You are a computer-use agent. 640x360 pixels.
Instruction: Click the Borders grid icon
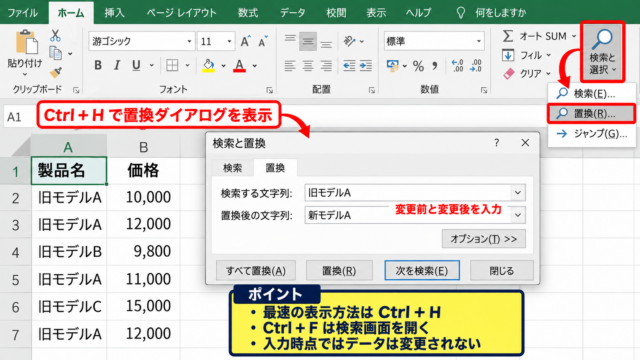coord(172,65)
